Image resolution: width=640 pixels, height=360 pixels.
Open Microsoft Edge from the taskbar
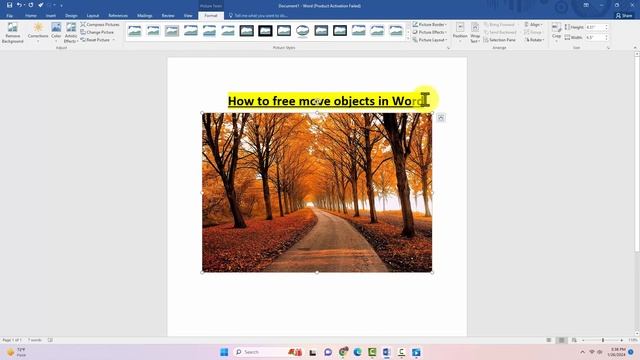pyautogui.click(x=358, y=352)
